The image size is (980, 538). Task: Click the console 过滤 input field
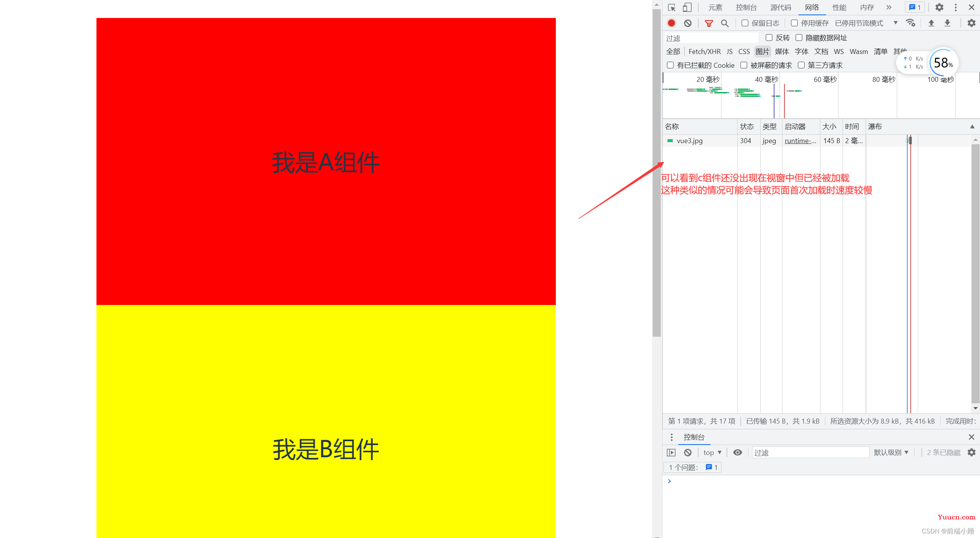(x=810, y=452)
